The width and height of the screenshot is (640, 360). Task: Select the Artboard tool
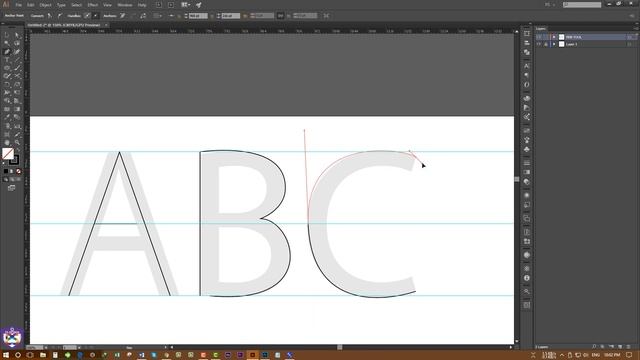click(x=7, y=134)
